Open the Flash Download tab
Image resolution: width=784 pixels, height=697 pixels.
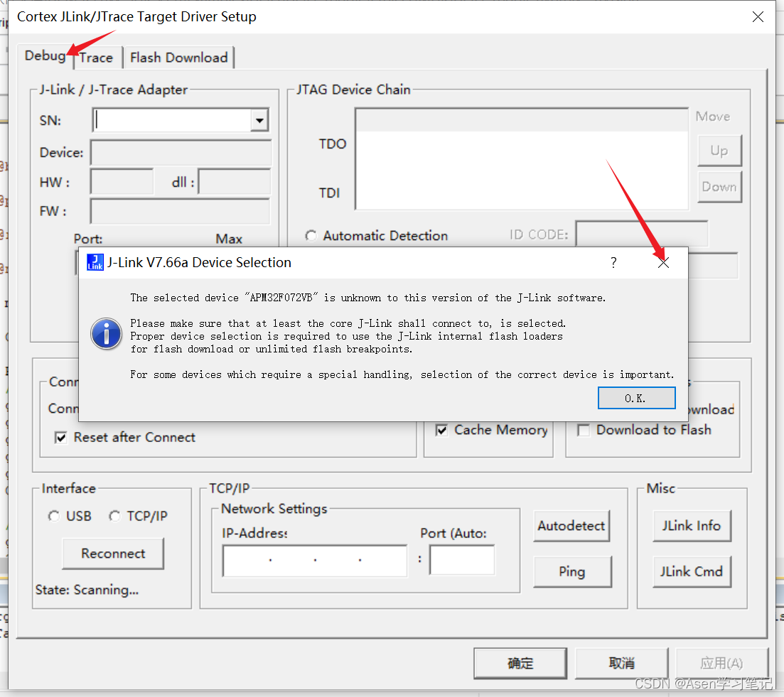coord(178,58)
